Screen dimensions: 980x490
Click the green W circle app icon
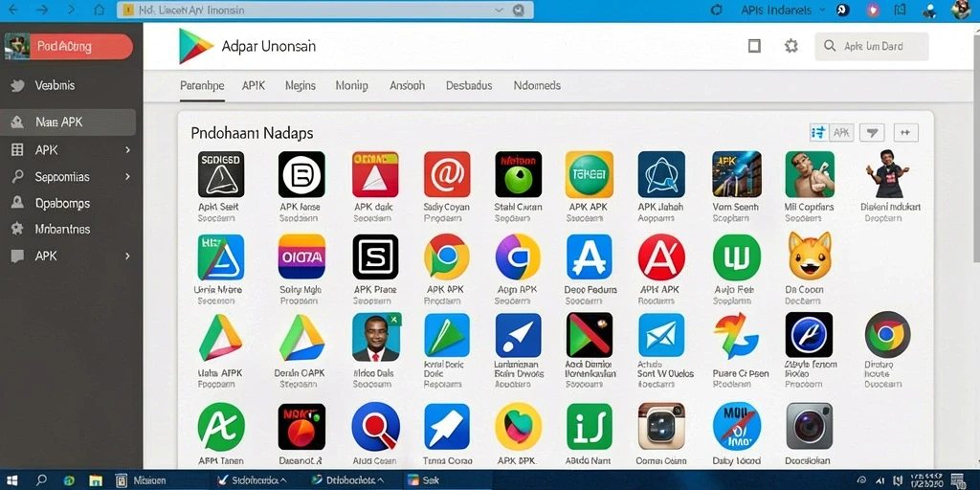736,256
